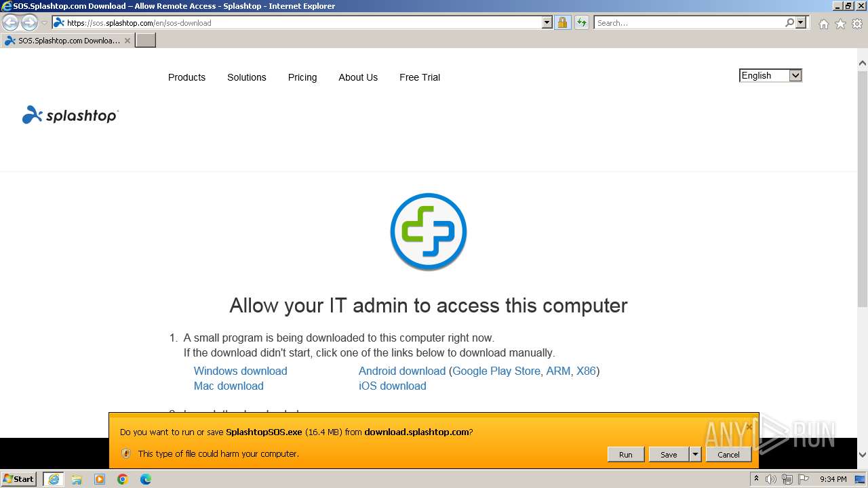The image size is (868, 488).
Task: Open the Solutions menu
Action: click(247, 77)
